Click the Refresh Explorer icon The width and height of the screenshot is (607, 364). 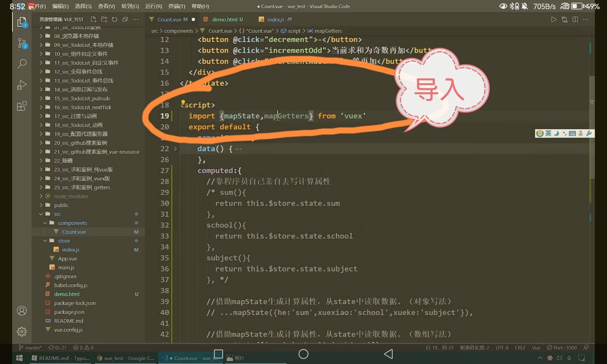(114, 19)
